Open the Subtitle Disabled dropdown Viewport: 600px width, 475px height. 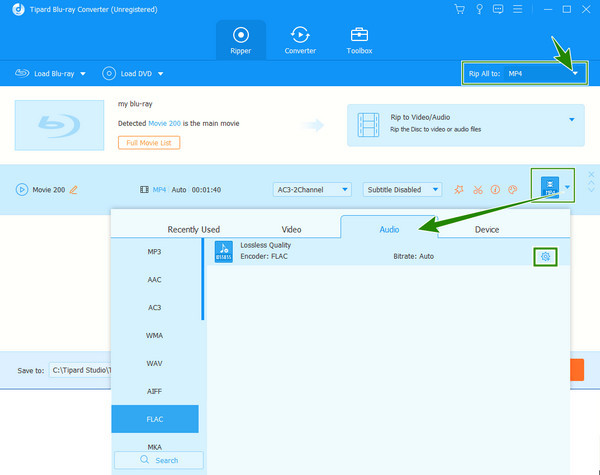(x=402, y=189)
